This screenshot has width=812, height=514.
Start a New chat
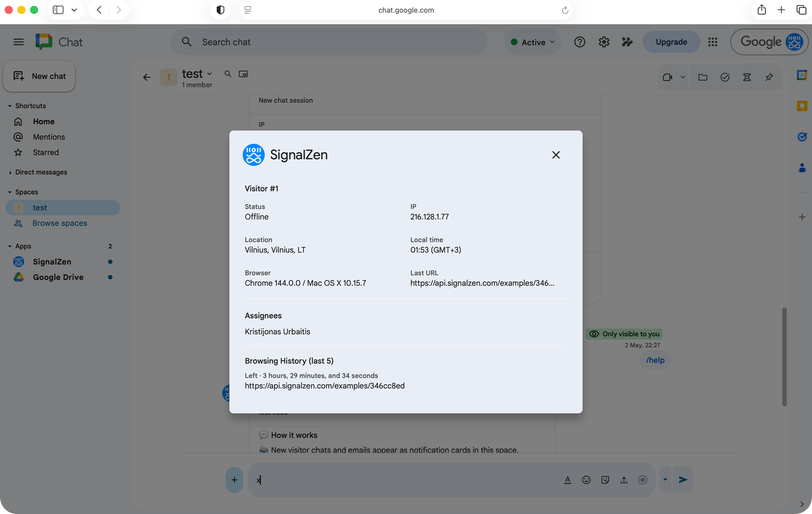click(x=39, y=76)
